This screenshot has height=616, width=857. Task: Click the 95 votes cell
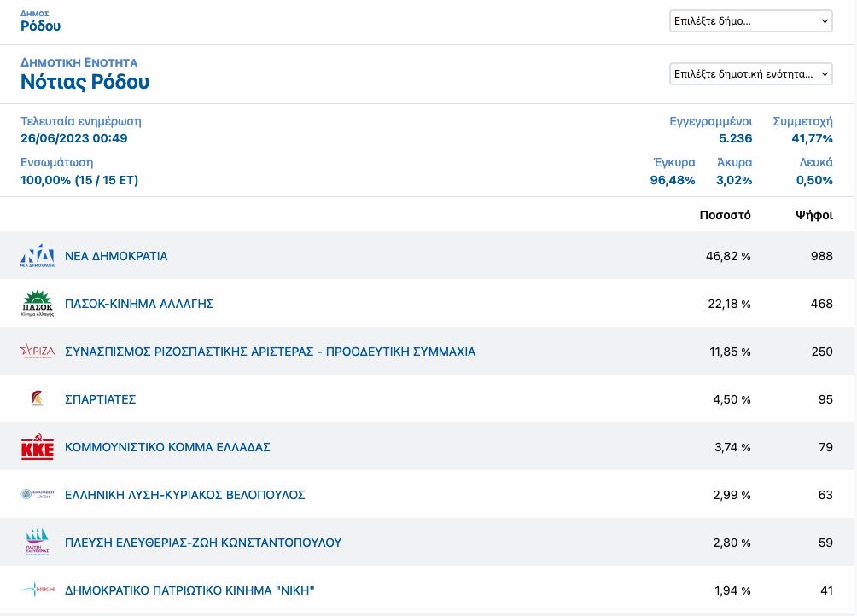pyautogui.click(x=825, y=399)
